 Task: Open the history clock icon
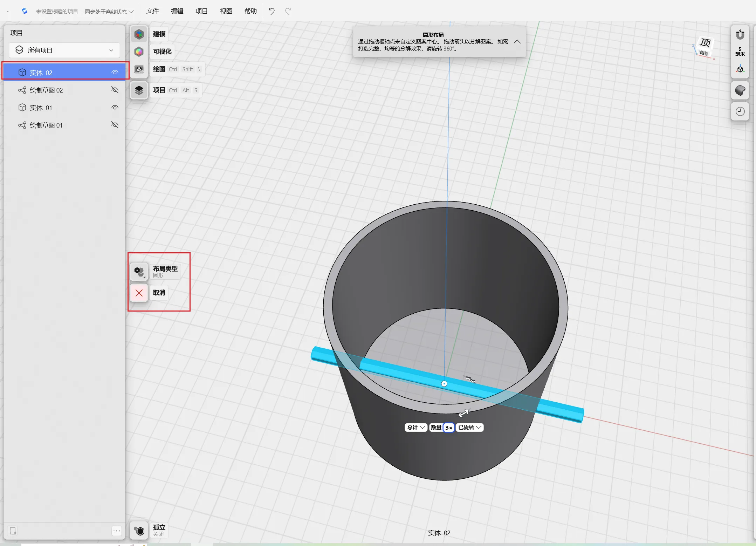point(740,111)
